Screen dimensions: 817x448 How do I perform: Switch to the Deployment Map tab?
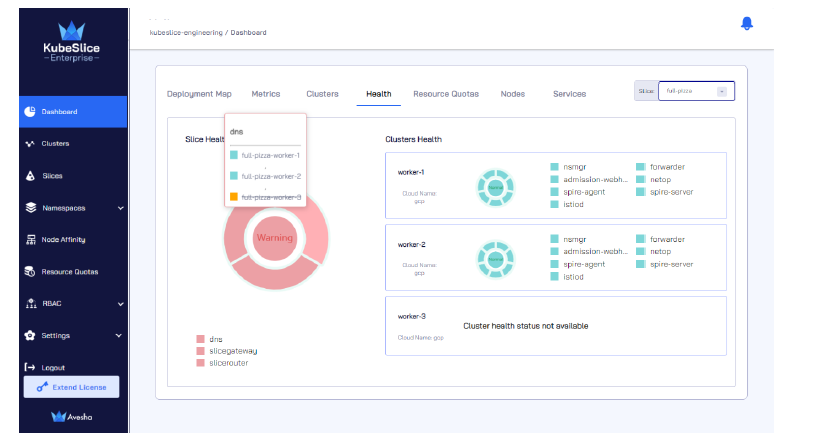pyautogui.click(x=199, y=94)
